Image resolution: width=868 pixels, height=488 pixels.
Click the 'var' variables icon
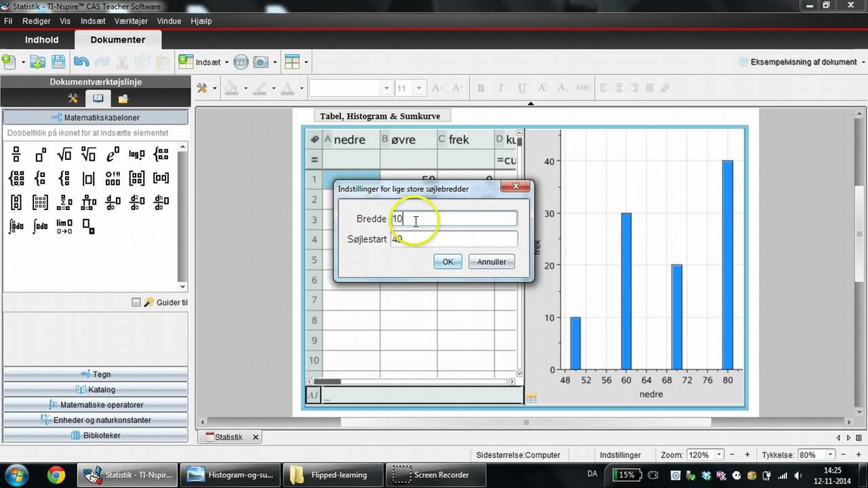click(x=241, y=62)
